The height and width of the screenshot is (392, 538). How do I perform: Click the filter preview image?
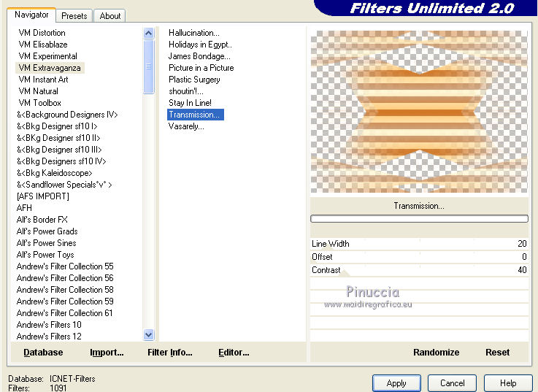[x=419, y=112]
